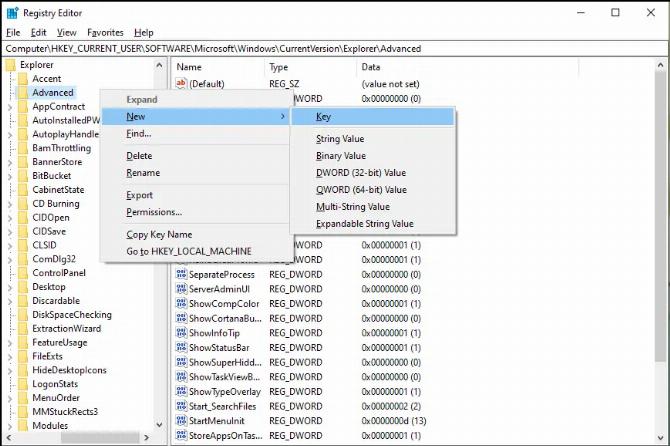Click the ShowInfoTip DWORD icon
The height and width of the screenshot is (446, 670).
pos(181,332)
